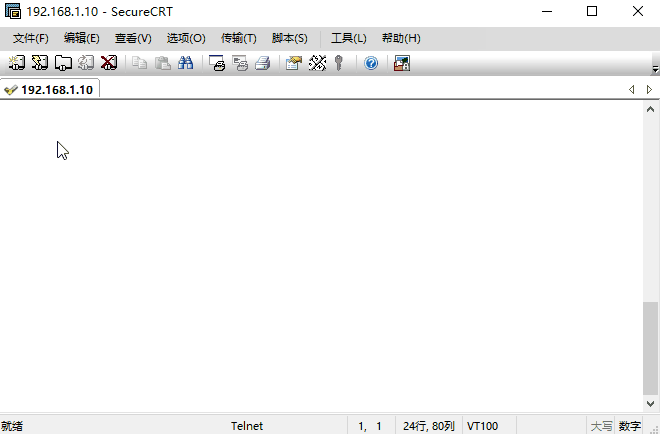The image size is (660, 434).
Task: Click the Connect toolbar icon
Action: click(x=17, y=63)
